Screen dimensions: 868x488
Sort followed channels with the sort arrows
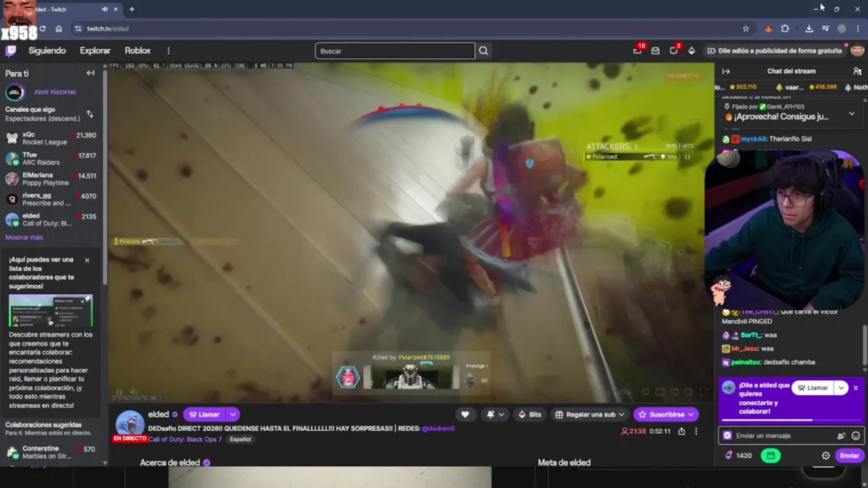(90, 114)
